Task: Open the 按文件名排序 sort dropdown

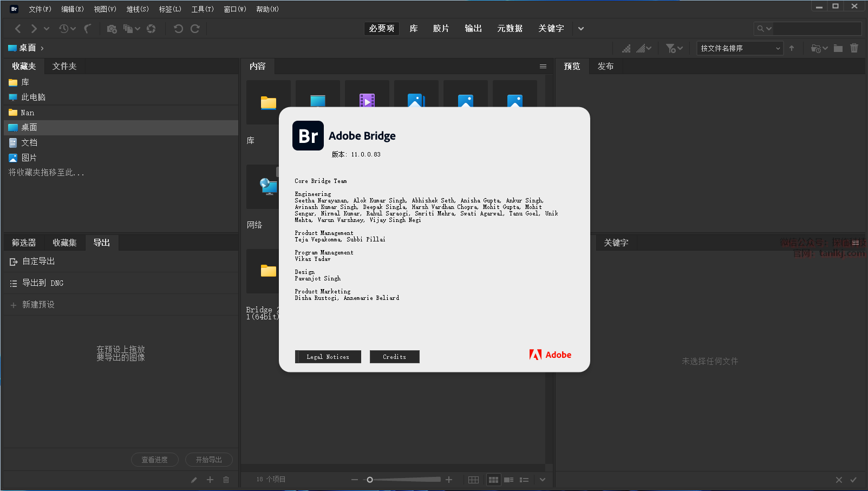Action: [x=740, y=48]
